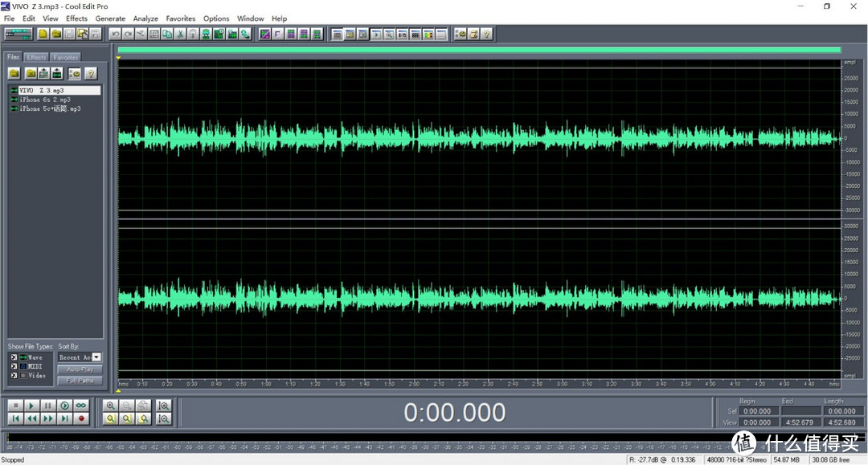This screenshot has width=868, height=465.
Task: Toggle the Wave file type checkbox
Action: pyautogui.click(x=14, y=357)
